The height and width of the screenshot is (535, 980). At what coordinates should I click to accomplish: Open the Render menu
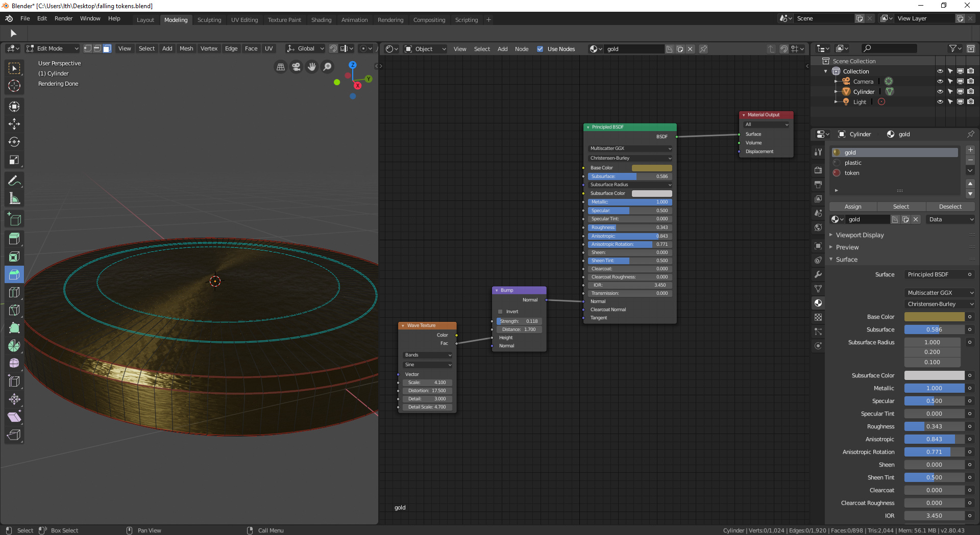coord(63,18)
